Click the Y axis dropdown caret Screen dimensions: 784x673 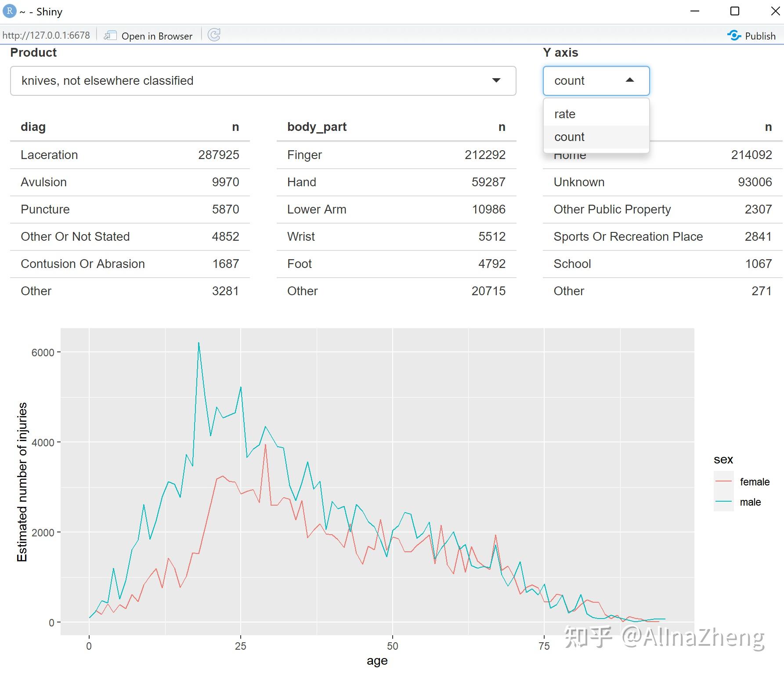630,80
